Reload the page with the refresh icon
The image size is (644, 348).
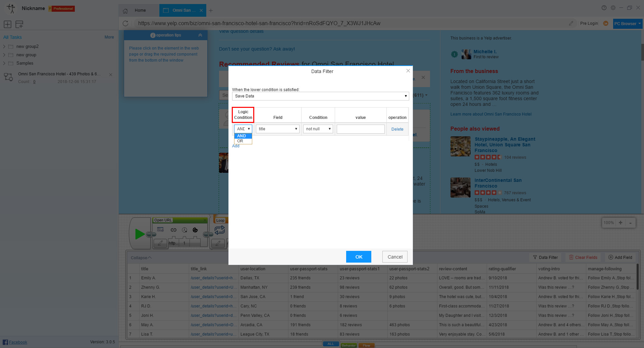point(126,23)
